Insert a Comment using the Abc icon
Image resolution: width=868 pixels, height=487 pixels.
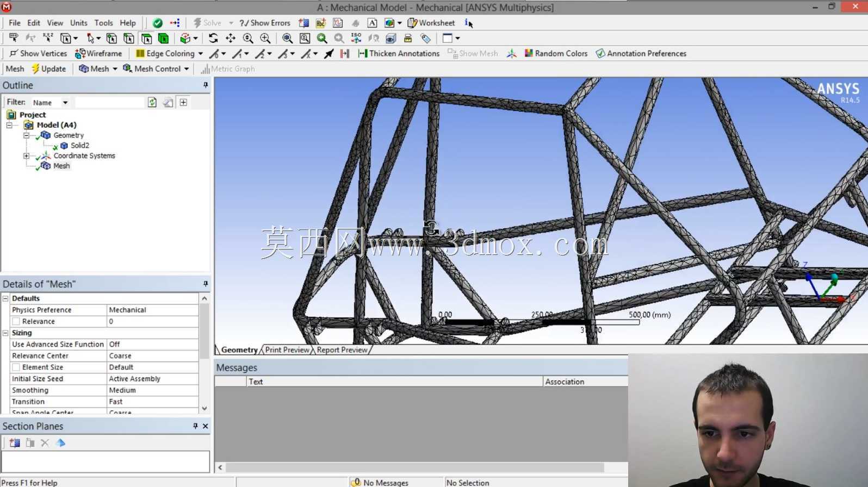321,23
